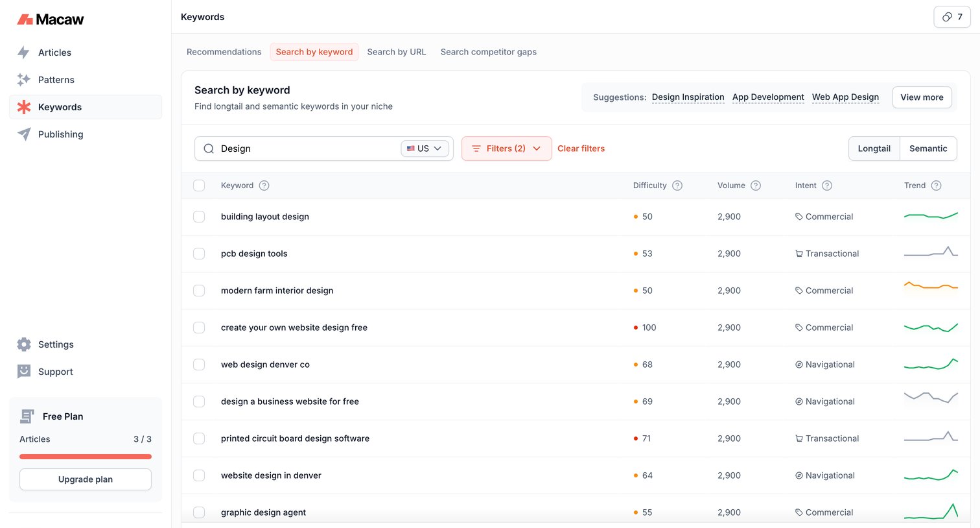Image resolution: width=980 pixels, height=528 pixels.
Task: Click the Keywords asterisk icon
Action: tap(24, 107)
